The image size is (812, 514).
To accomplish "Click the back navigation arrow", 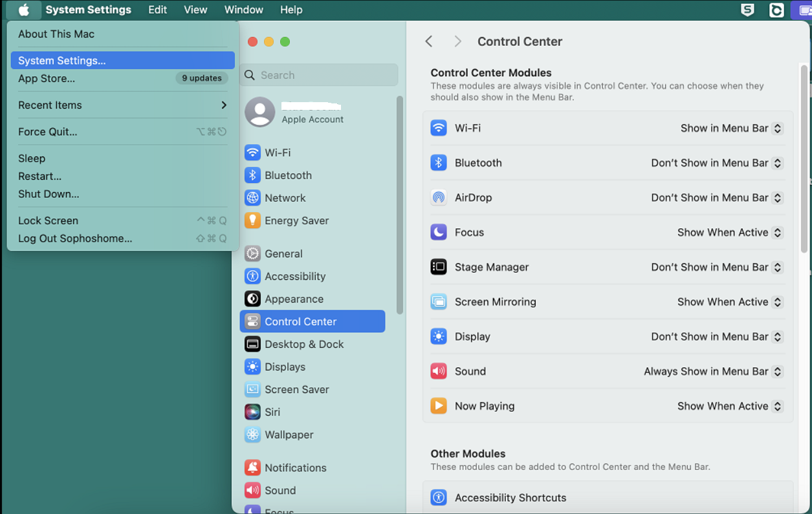I will tap(429, 41).
